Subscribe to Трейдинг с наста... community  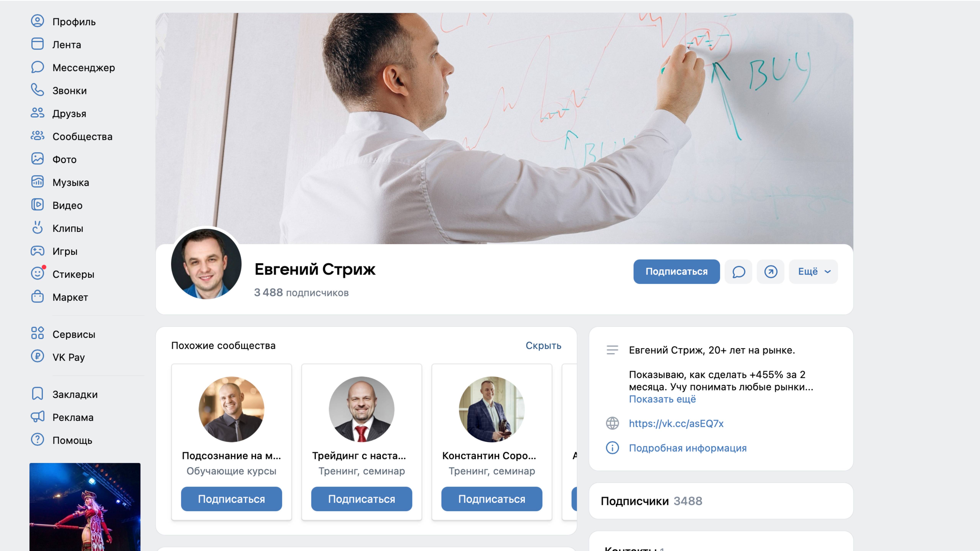(x=361, y=499)
